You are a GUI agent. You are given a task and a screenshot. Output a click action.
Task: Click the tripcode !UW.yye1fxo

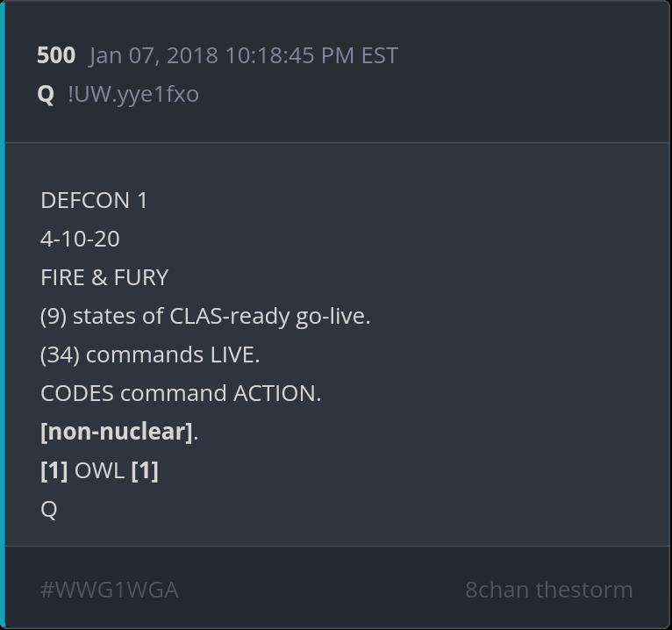coord(133,94)
